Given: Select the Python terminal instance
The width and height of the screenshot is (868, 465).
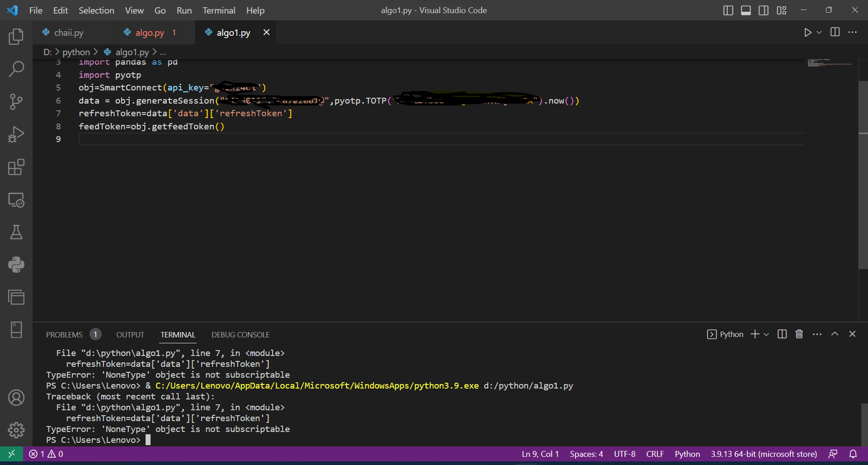Looking at the screenshot, I should (x=725, y=334).
